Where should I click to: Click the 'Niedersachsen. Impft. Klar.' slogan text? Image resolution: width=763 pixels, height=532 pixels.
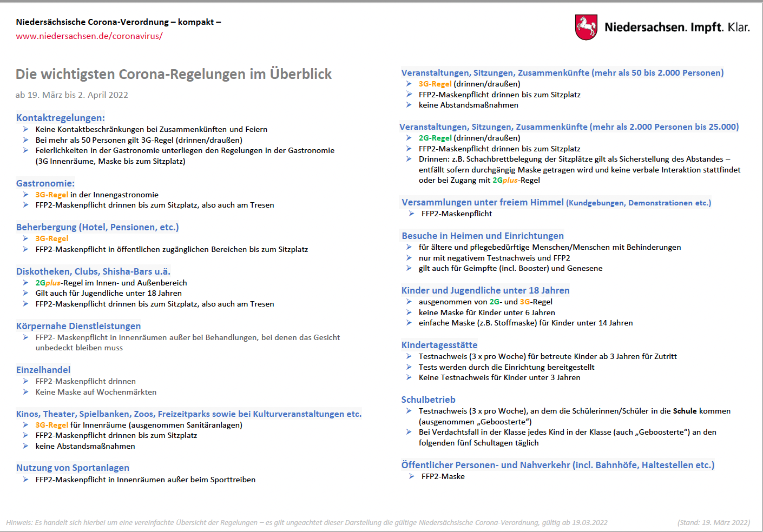pyautogui.click(x=677, y=27)
